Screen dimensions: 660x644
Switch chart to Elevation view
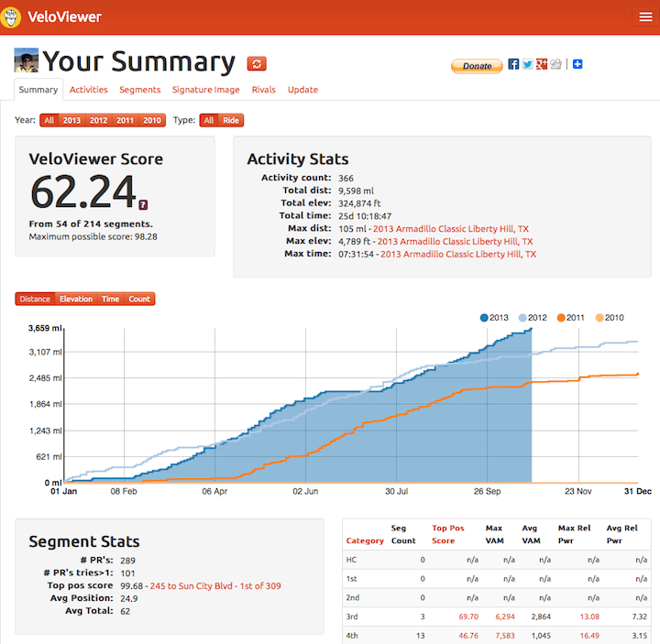coord(76,299)
